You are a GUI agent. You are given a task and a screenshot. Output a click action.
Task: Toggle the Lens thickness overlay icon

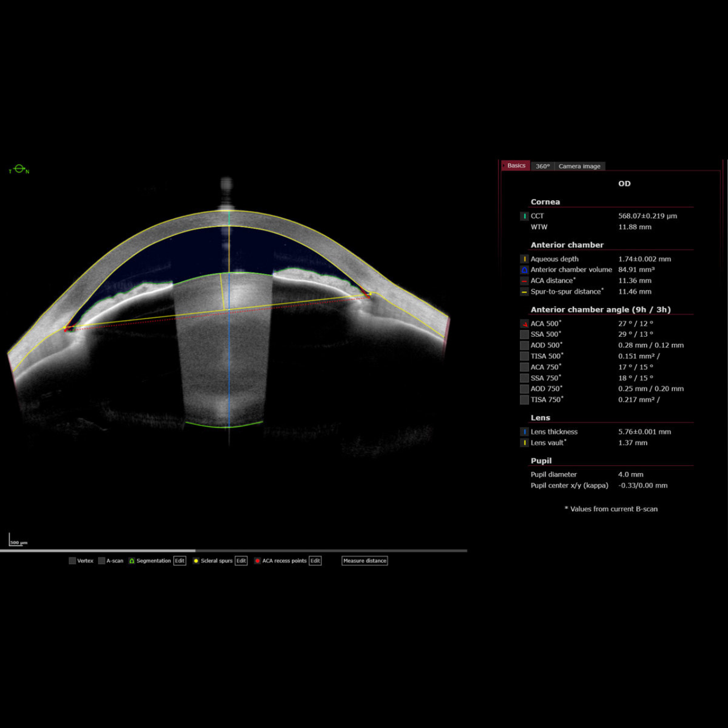pos(524,432)
